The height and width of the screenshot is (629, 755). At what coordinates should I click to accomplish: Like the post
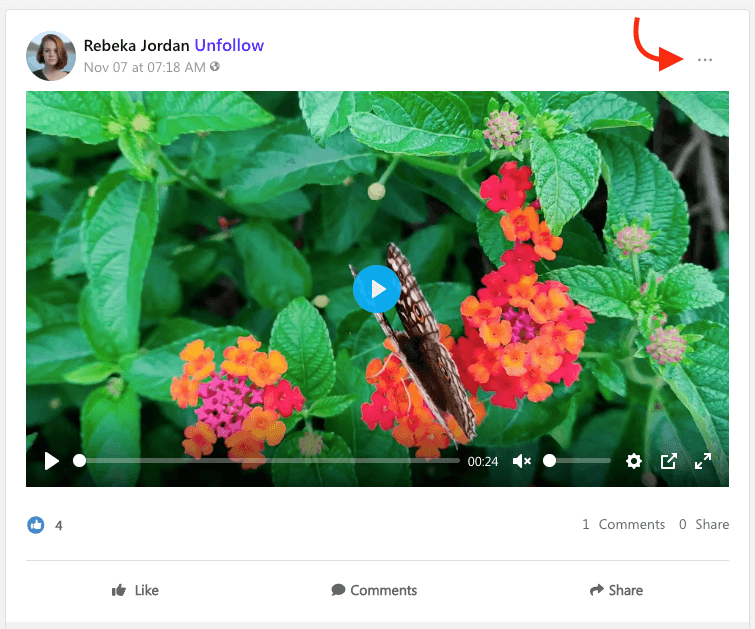[x=135, y=590]
